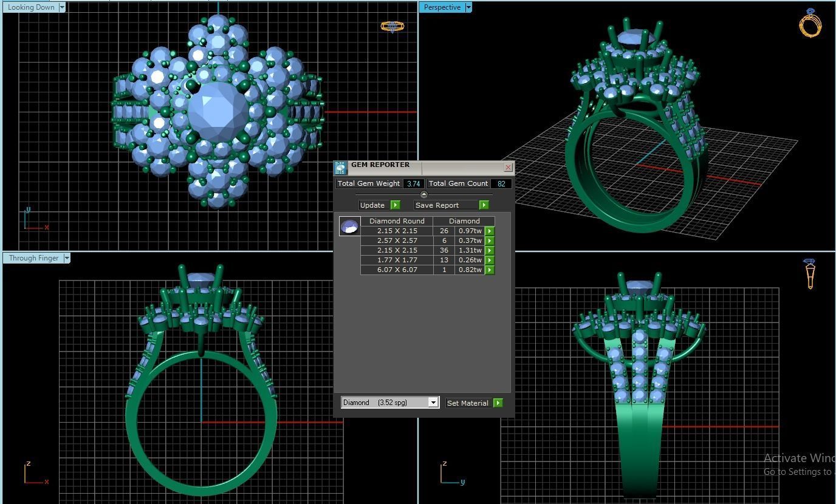
Task: Click the side-view ring icon in lower right viewport
Action: click(810, 273)
